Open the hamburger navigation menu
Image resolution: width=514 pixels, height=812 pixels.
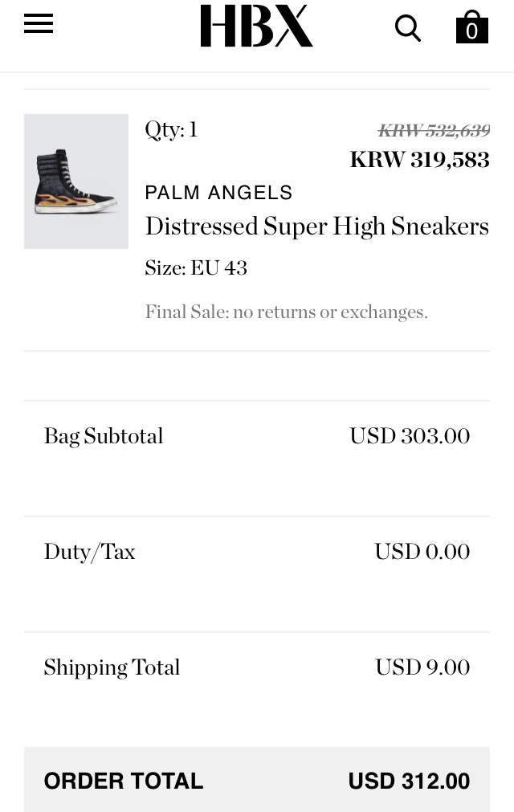pyautogui.click(x=39, y=24)
